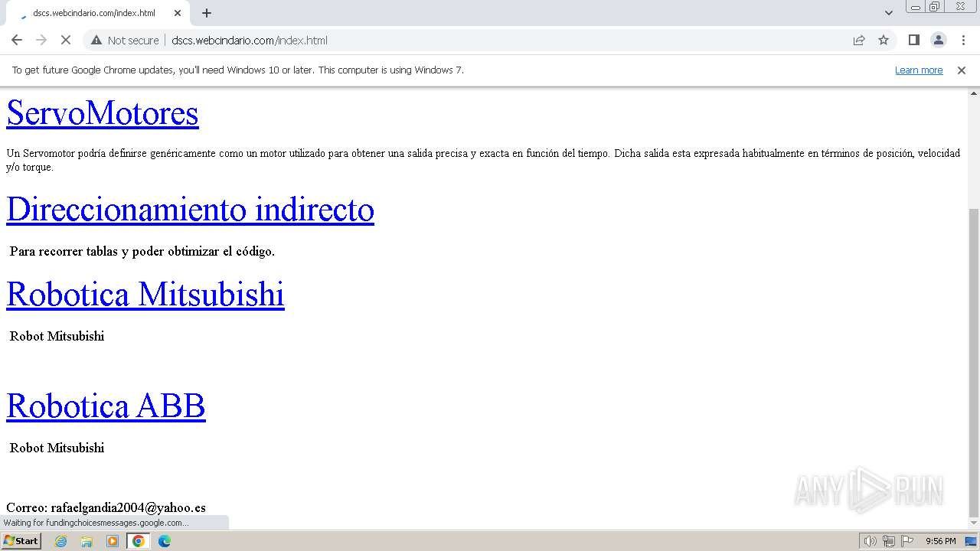Dismiss the Chrome update notice
Viewport: 980px width, 551px height.
[x=962, y=70]
